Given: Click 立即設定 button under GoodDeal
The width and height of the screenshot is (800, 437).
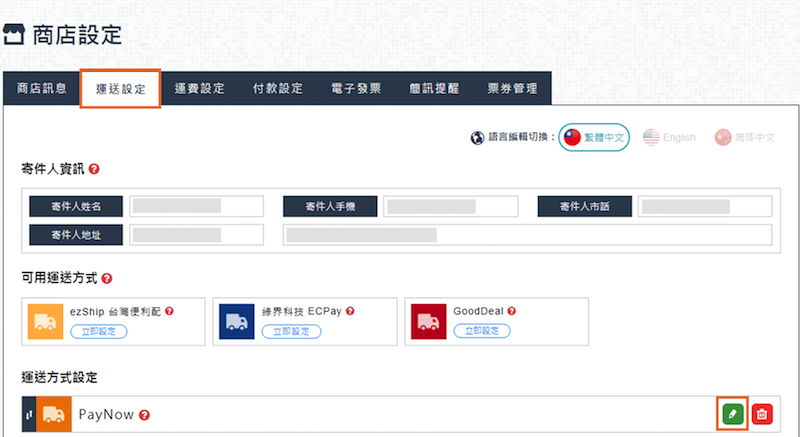Looking at the screenshot, I should click(481, 331).
